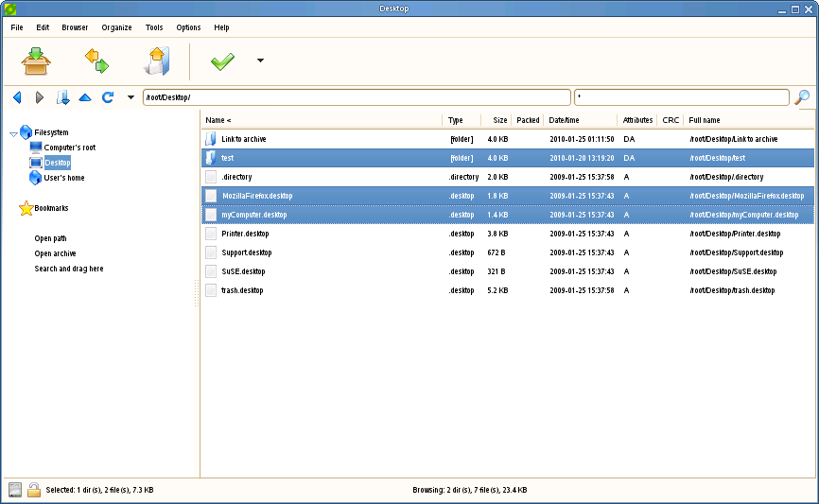
Task: Click the Convert archive arrows icon
Action: pyautogui.click(x=96, y=61)
